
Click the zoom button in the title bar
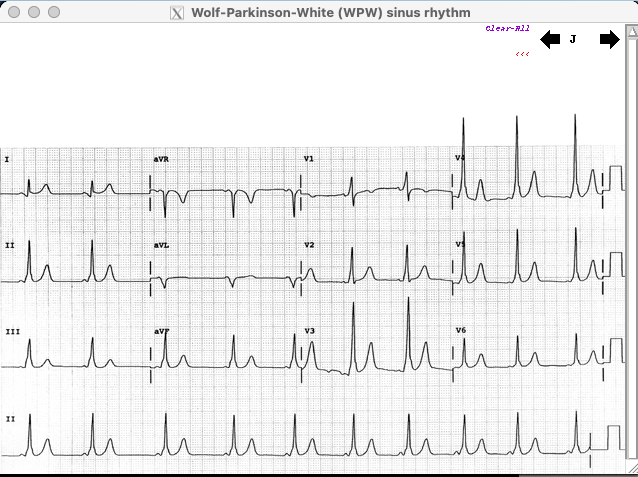[x=53, y=12]
